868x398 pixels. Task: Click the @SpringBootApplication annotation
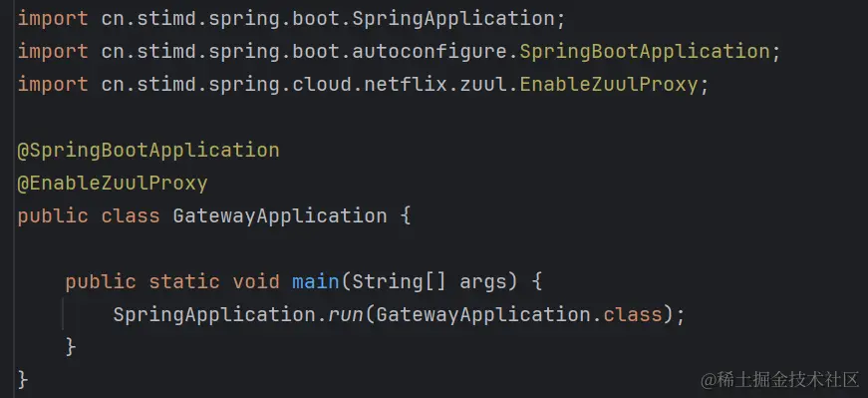pos(148,151)
